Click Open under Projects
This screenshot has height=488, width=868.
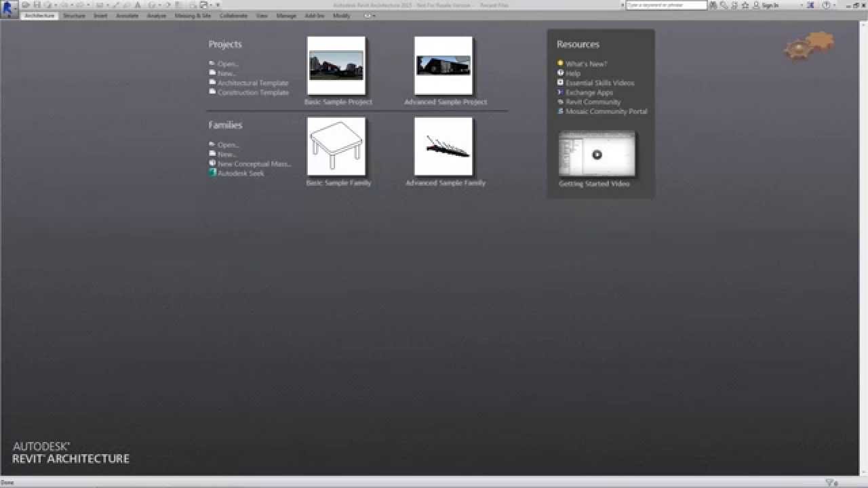[228, 64]
